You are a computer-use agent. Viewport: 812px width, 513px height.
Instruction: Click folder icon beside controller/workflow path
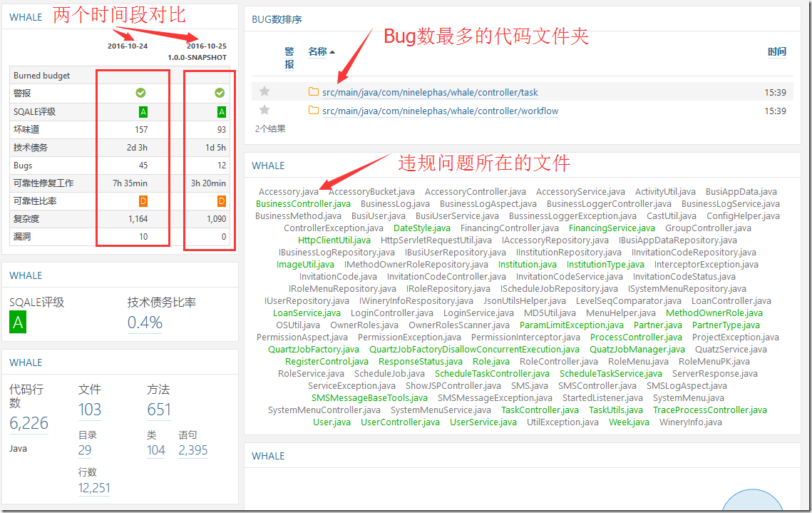[313, 111]
